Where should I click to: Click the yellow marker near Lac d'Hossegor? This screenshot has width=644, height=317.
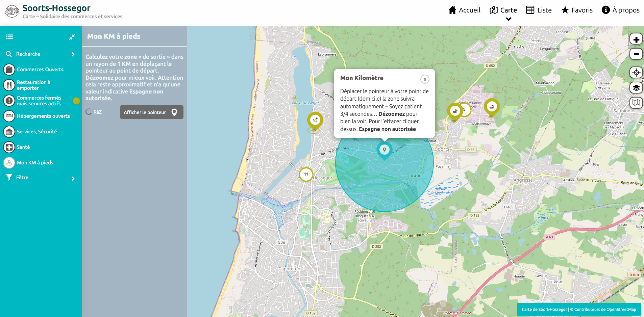(x=315, y=121)
